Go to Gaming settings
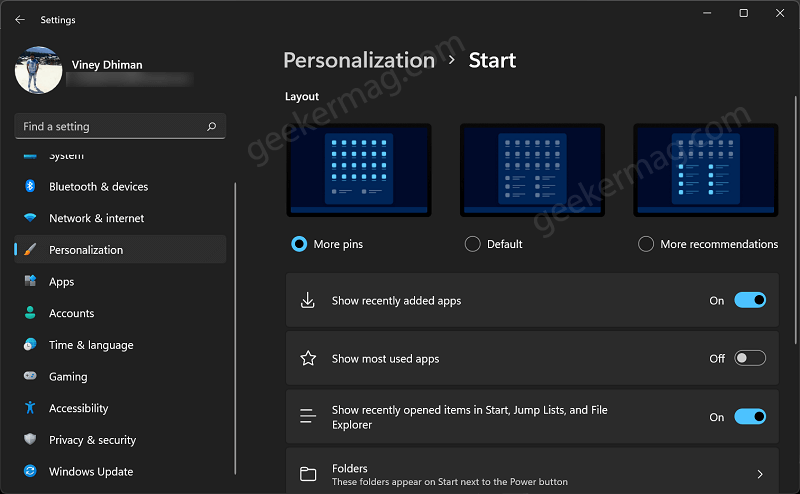 click(x=120, y=376)
